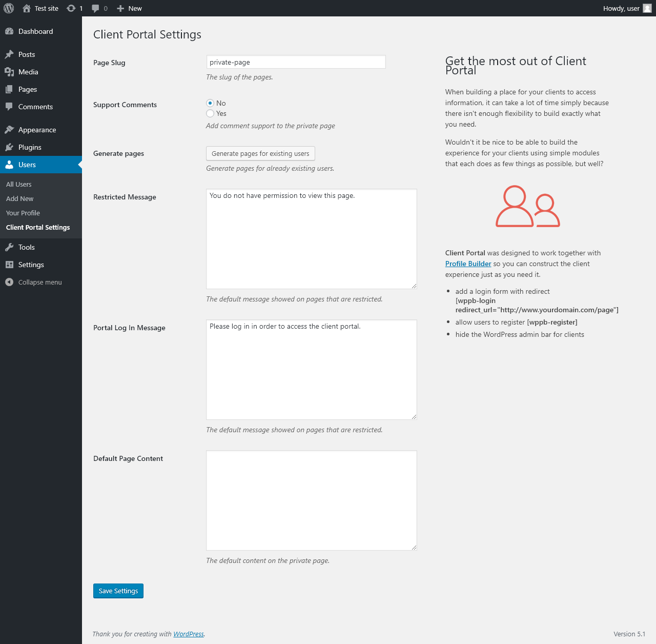Screen dimensions: 656x644
Task: Click the Collapse menu arrow icon
Action: 9,282
